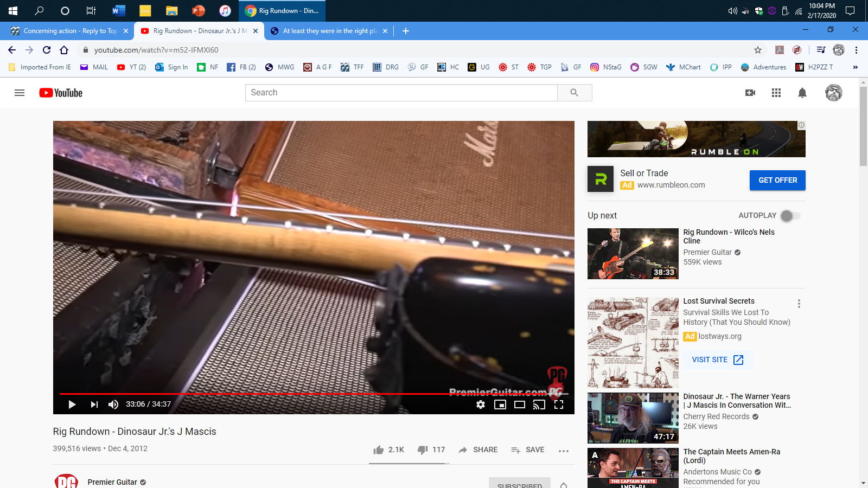Mute the video volume
Viewport: 868px width, 488px height.
[x=113, y=404]
